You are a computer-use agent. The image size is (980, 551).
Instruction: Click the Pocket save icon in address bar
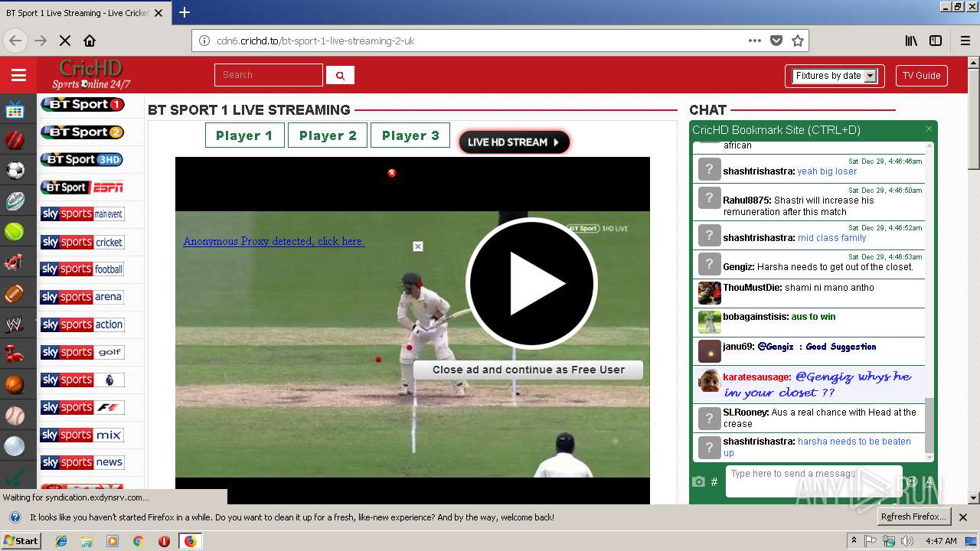(x=776, y=41)
